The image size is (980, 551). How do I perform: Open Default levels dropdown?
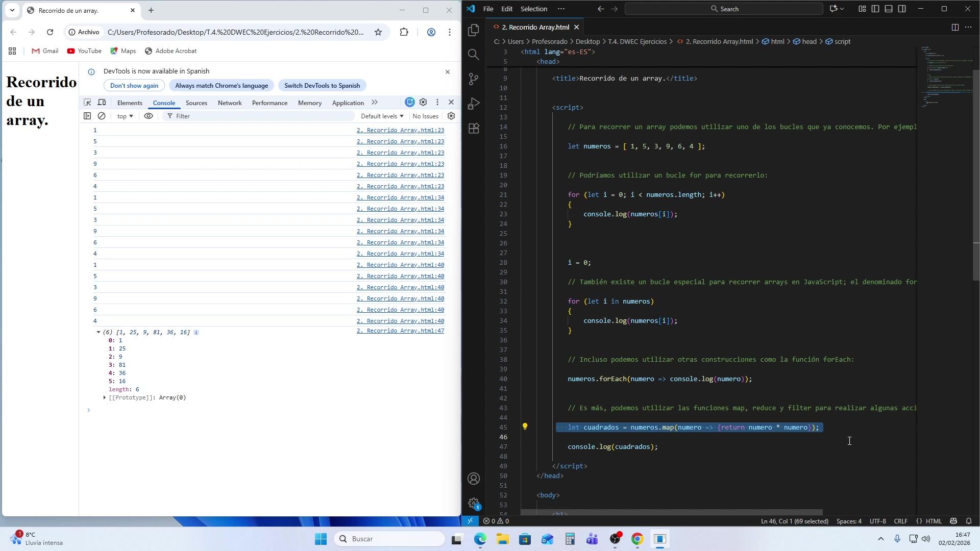[382, 116]
